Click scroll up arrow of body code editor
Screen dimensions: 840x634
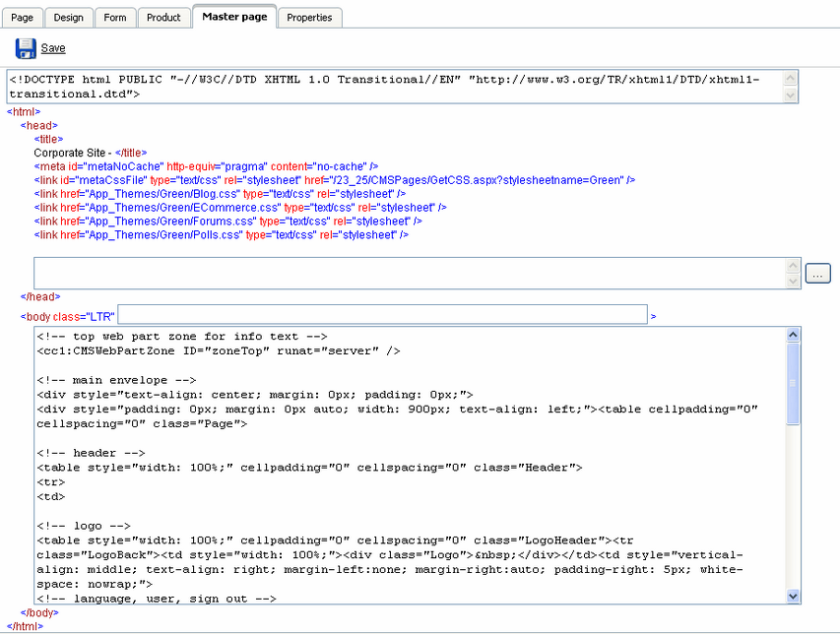coord(793,335)
